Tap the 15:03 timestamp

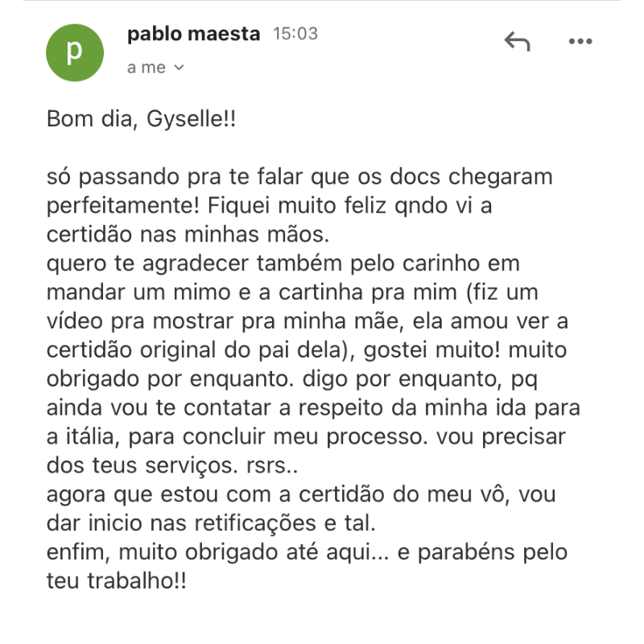pyautogui.click(x=295, y=34)
